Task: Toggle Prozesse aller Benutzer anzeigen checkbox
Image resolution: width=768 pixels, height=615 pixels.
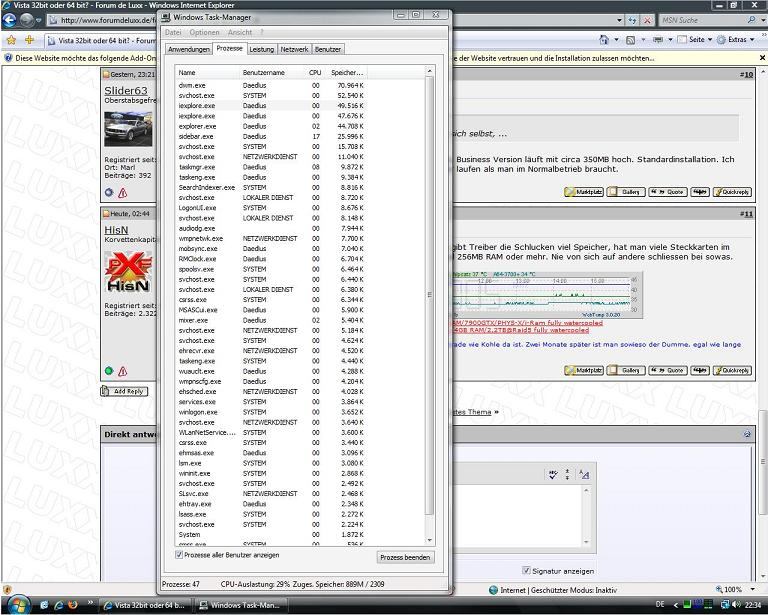Action: coord(179,555)
